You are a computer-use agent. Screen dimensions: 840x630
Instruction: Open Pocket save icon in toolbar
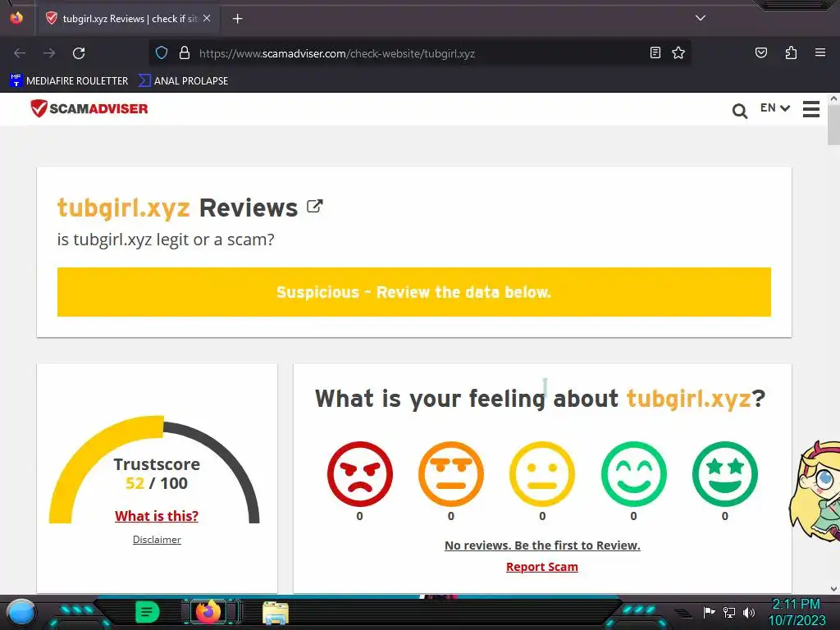(x=760, y=52)
